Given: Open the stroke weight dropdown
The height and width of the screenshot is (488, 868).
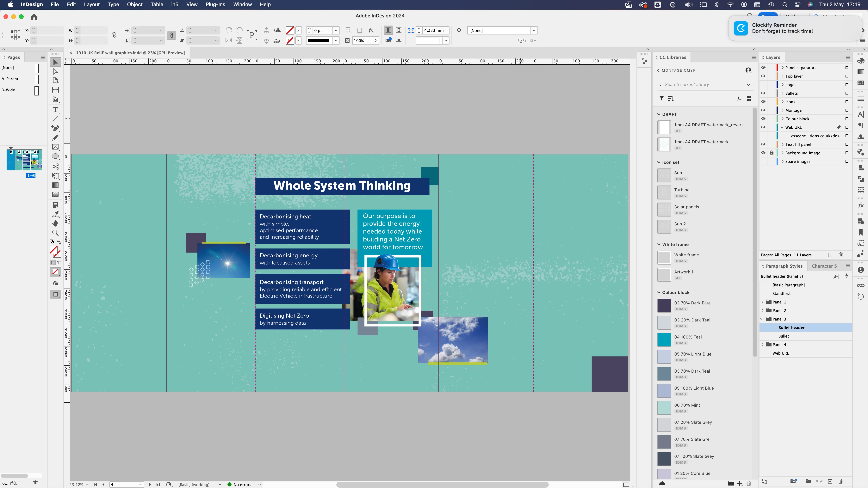Looking at the screenshot, I should pos(336,31).
